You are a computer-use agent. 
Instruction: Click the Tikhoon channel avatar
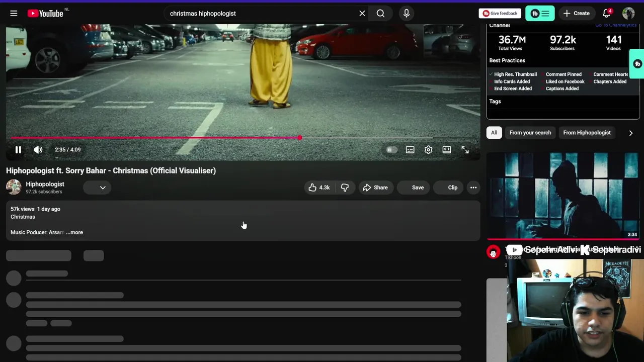493,252
